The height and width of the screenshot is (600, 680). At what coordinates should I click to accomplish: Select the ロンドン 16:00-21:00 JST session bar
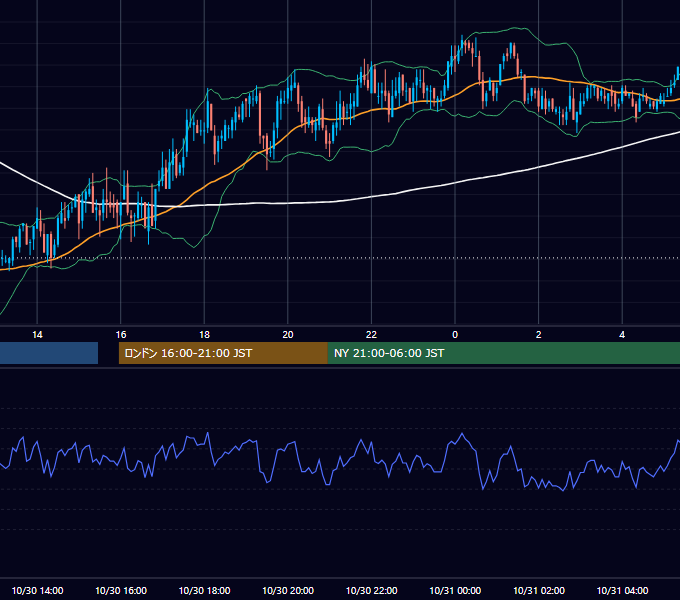point(223,353)
